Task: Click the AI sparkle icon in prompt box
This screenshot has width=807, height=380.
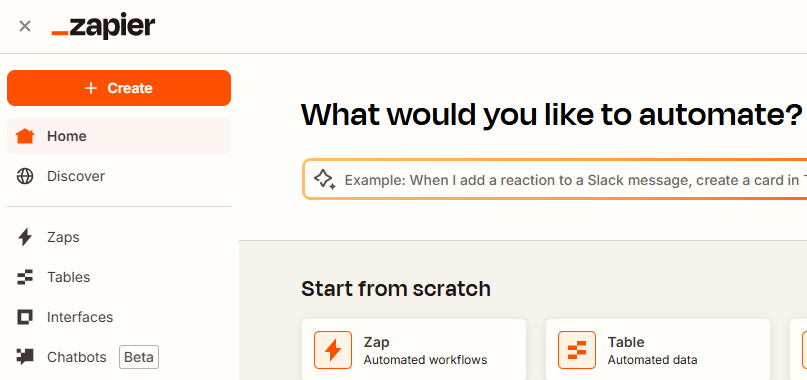Action: [325, 179]
